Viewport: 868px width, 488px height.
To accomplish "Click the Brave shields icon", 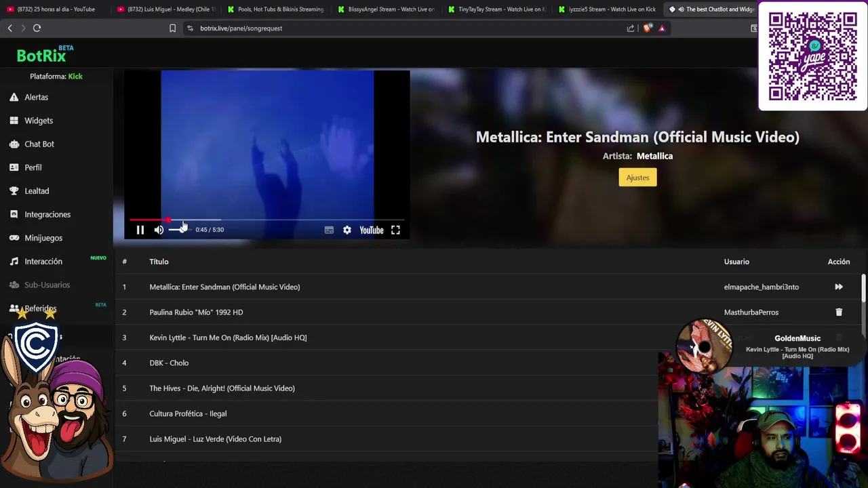I will 648,28.
